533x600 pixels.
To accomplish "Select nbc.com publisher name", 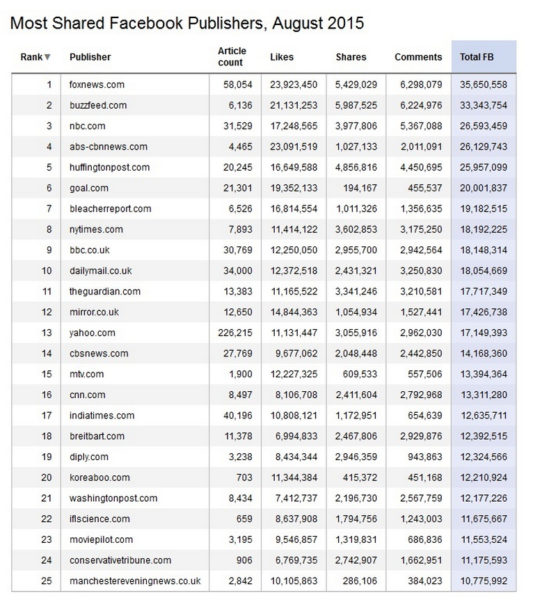I will coord(87,126).
